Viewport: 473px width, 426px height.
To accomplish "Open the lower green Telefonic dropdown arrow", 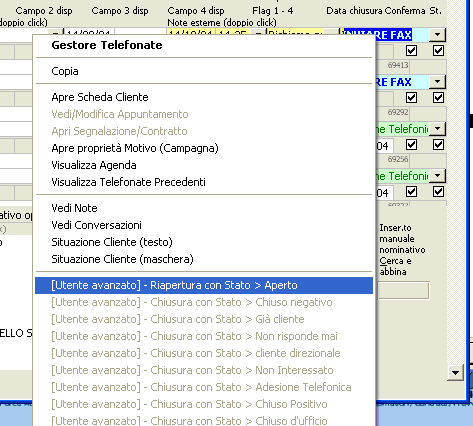I will tap(437, 175).
